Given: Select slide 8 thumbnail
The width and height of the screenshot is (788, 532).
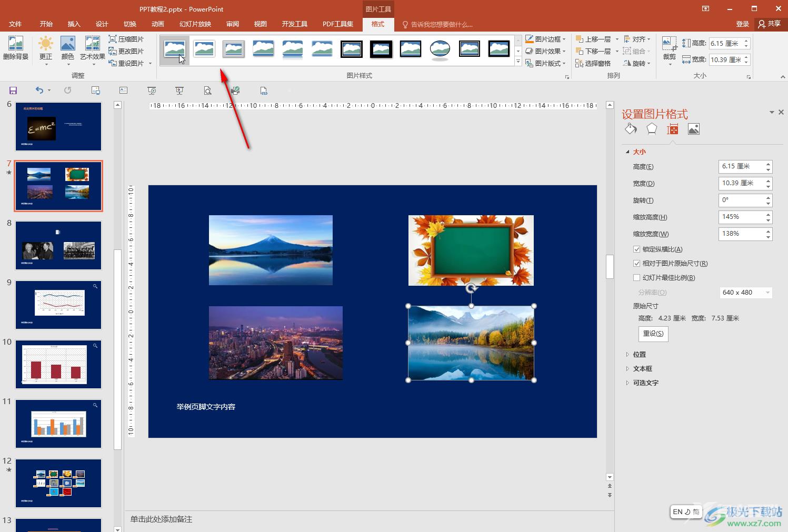Looking at the screenshot, I should 58,245.
